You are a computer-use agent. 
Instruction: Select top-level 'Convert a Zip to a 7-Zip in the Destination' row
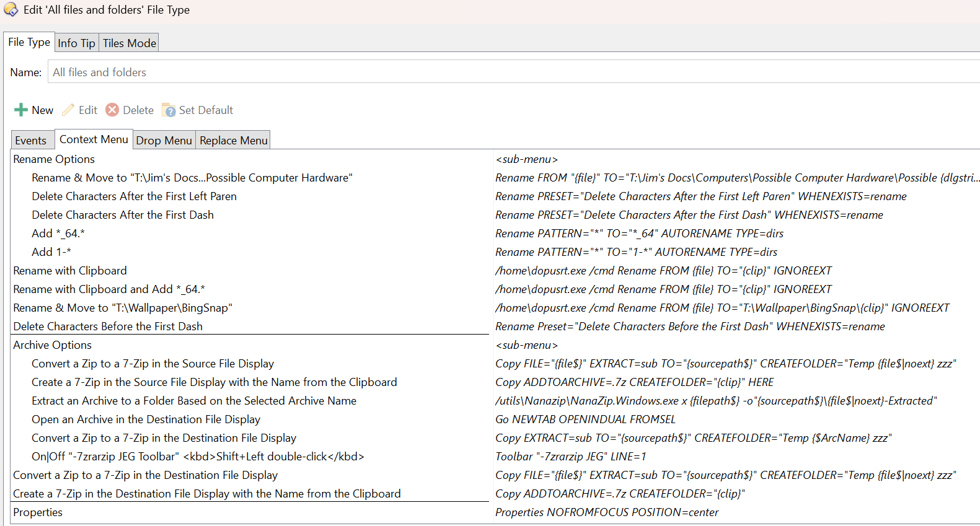coord(146,475)
